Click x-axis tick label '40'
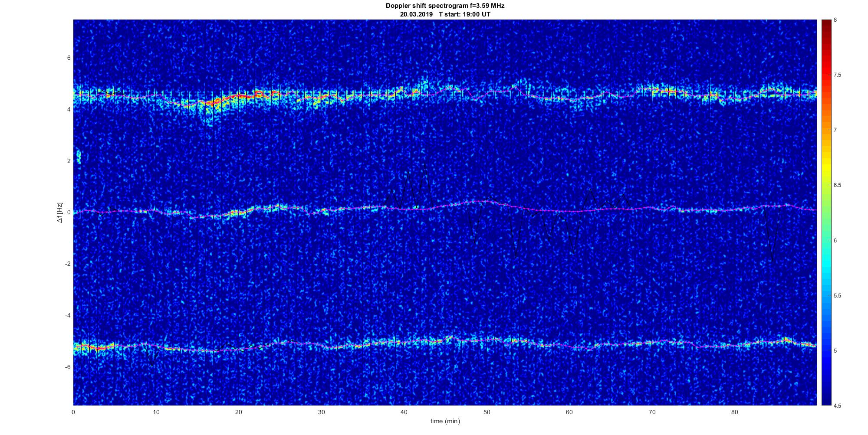The height and width of the screenshot is (435, 868). click(404, 412)
